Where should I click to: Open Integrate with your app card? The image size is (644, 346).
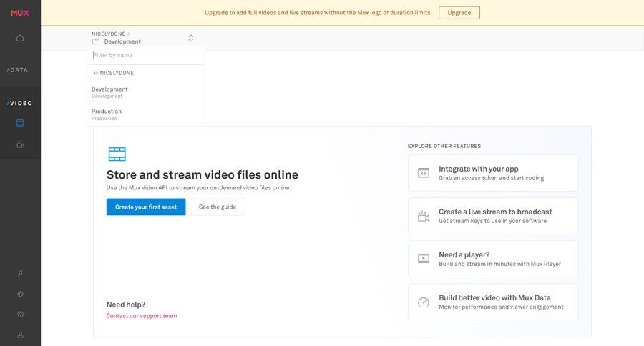tap(492, 173)
